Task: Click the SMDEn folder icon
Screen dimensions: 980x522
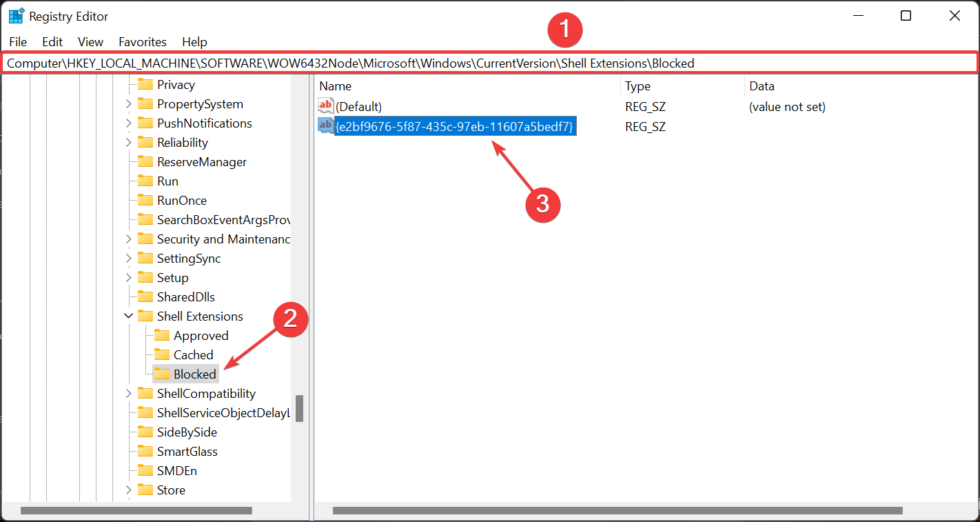Action: [145, 471]
